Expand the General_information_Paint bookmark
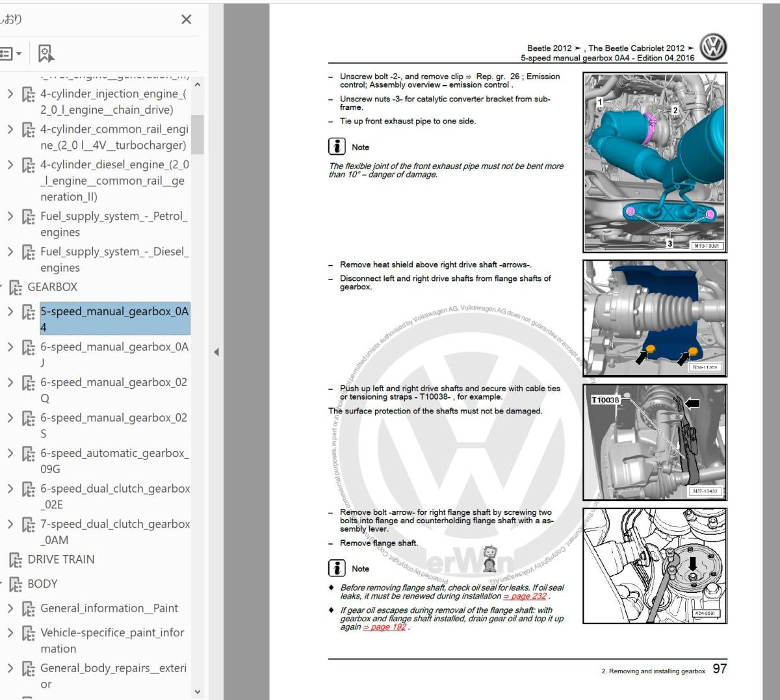Screen dimensions: 780x700 pos(10,608)
